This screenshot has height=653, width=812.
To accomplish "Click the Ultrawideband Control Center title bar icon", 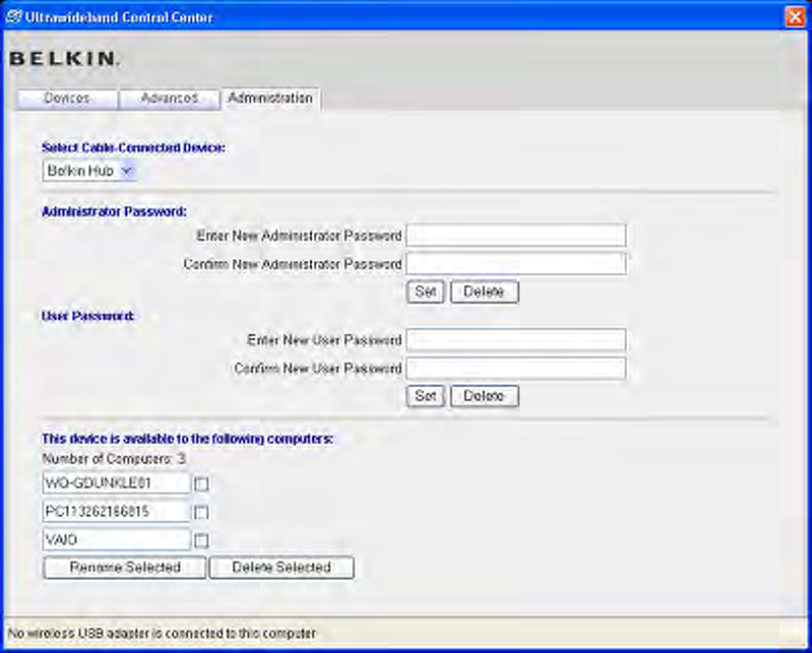I will click(x=13, y=17).
